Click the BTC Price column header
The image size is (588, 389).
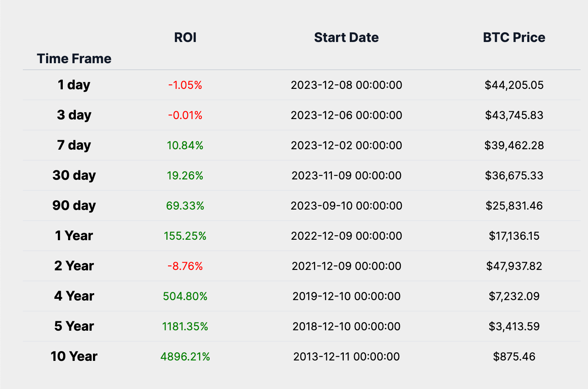coord(514,38)
